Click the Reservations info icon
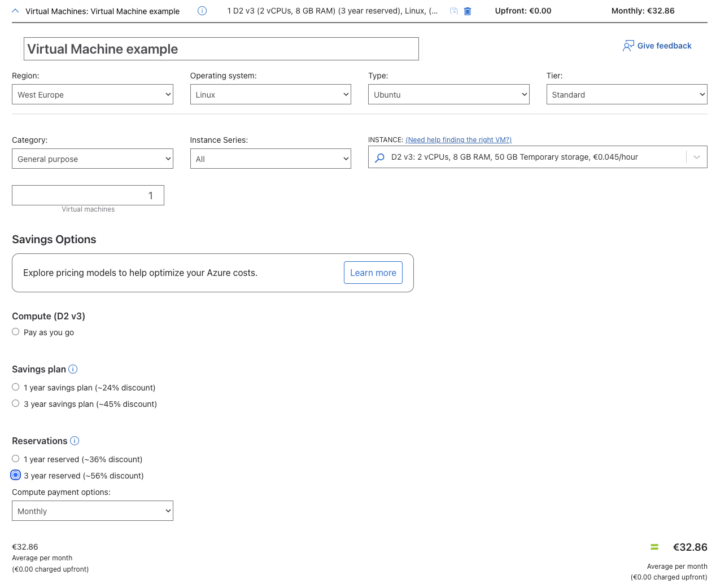 [x=75, y=441]
